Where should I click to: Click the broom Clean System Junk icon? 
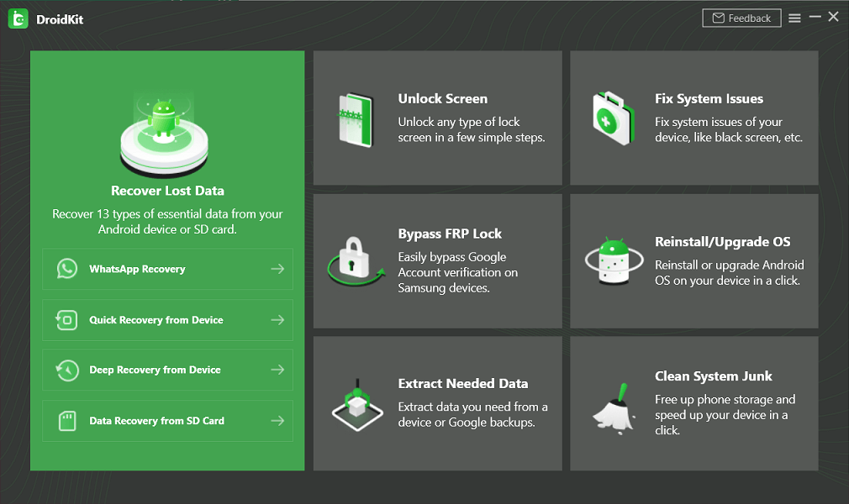click(614, 410)
